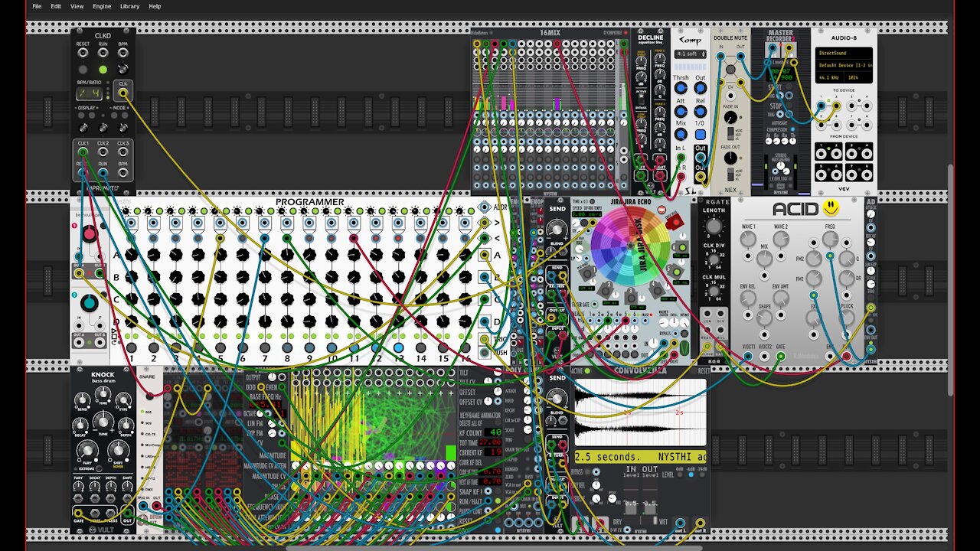Screen dimensions: 980x551
Task: Toggle the green RUN button on CLKD
Action: [x=103, y=70]
